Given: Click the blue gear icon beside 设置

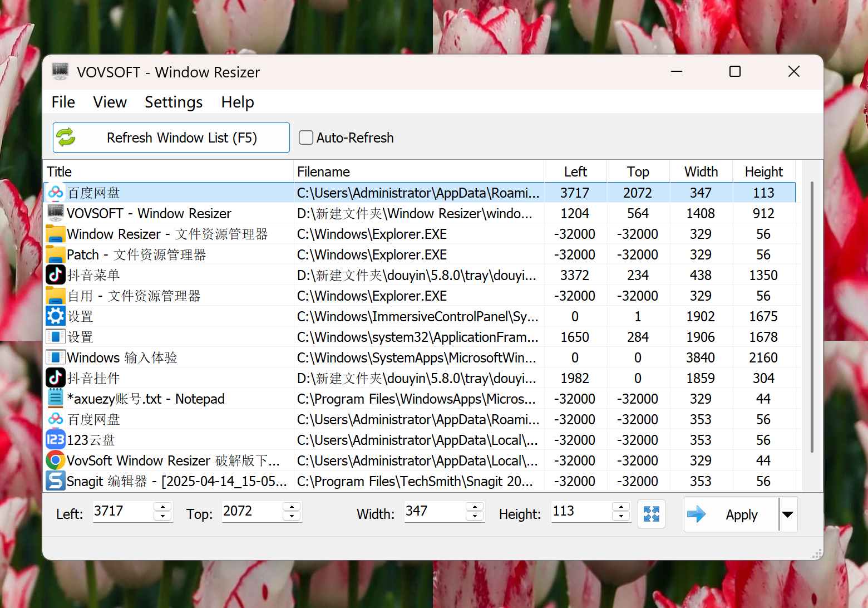Looking at the screenshot, I should [x=56, y=316].
